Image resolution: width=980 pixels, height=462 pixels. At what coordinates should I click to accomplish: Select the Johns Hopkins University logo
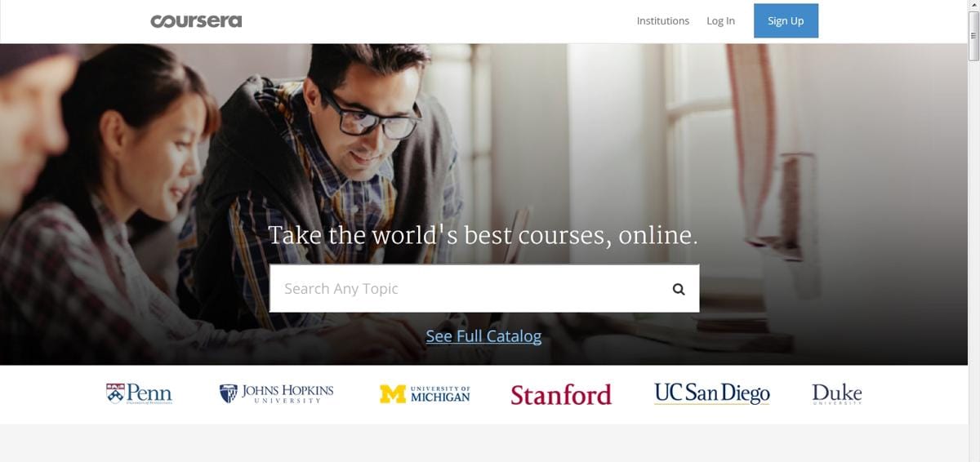coord(276,393)
